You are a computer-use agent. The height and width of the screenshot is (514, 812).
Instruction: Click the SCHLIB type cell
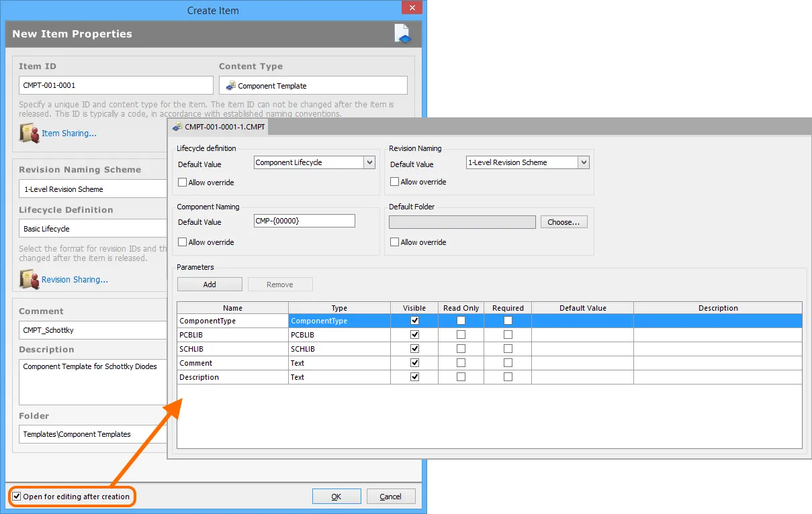click(x=339, y=349)
